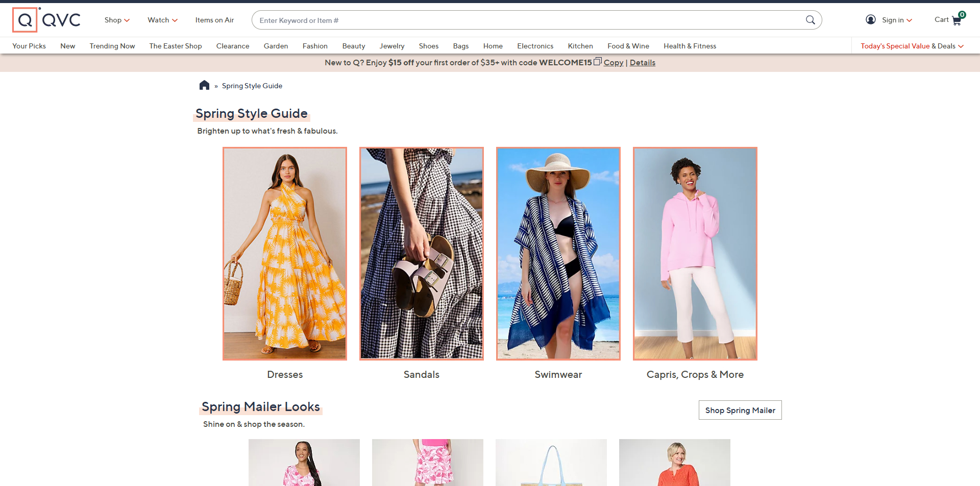
Task: Click the Copy link for code WELCOME15
Action: point(613,62)
